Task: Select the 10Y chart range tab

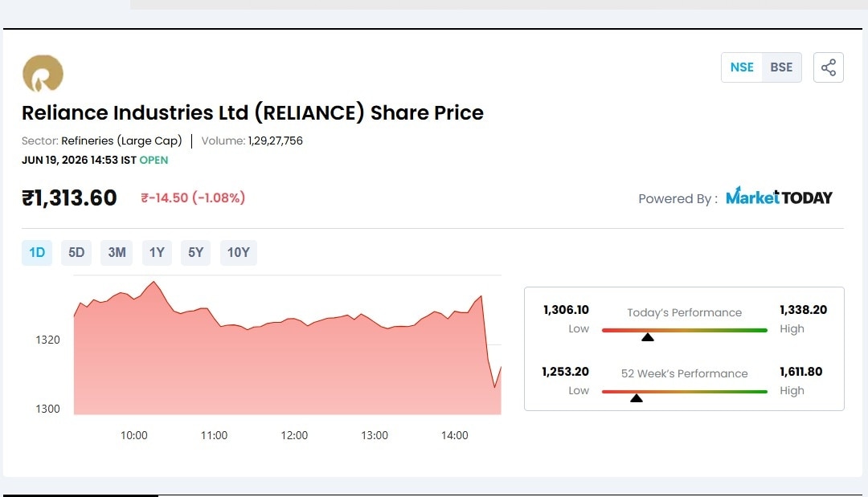Action: point(239,253)
